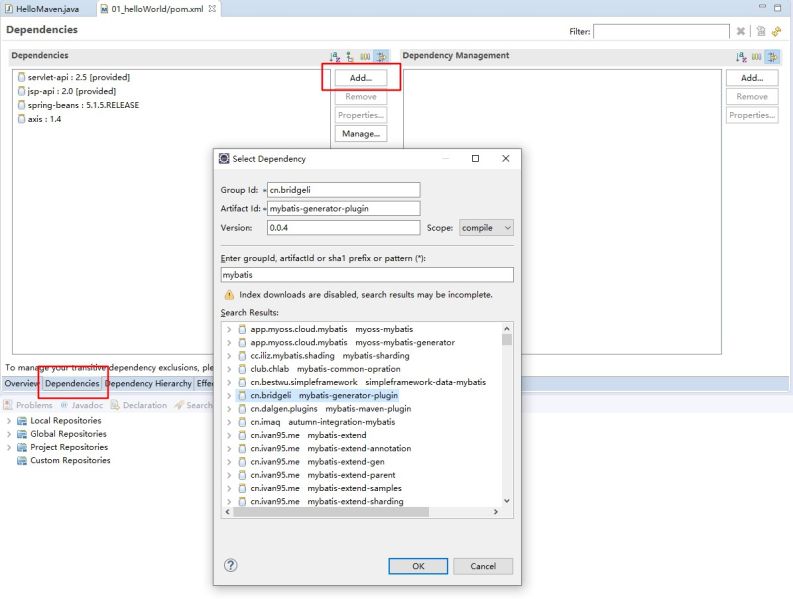Click the Manage... button

tap(360, 133)
